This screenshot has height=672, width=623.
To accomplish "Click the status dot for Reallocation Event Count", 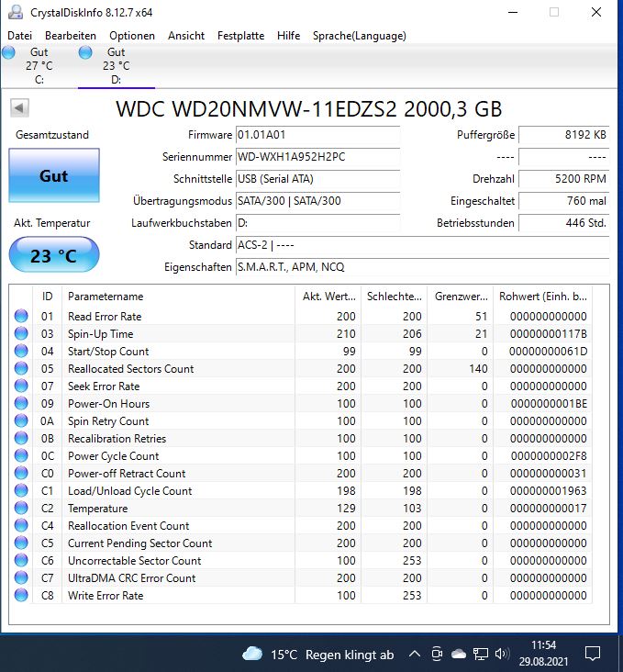I will [x=21, y=525].
